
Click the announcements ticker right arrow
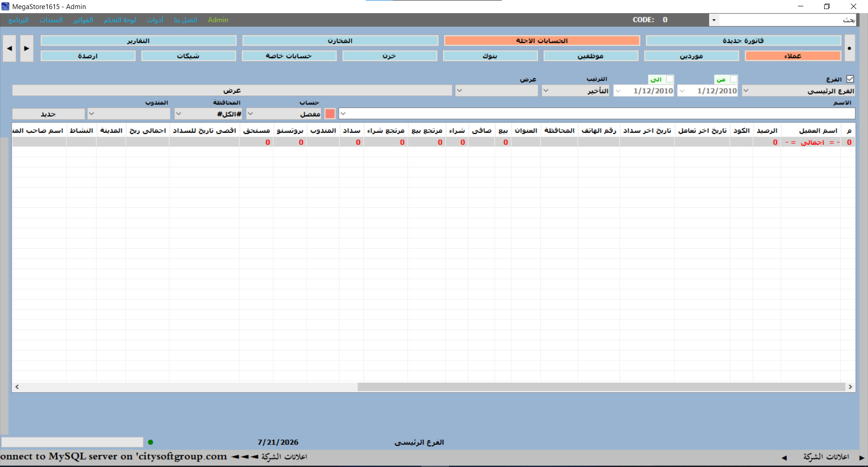pos(862,458)
